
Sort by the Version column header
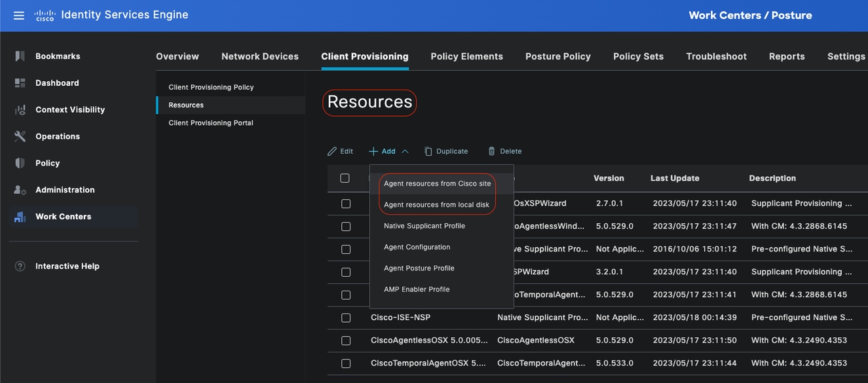click(609, 178)
